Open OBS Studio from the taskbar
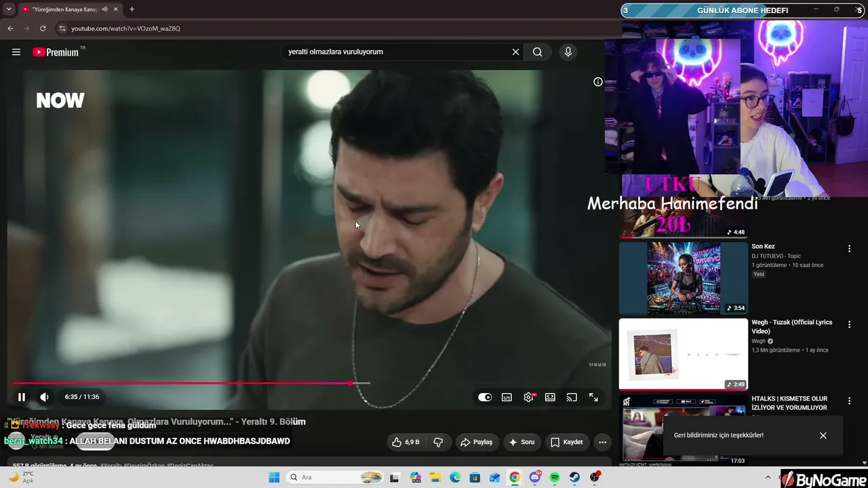The image size is (868, 488). tap(595, 478)
